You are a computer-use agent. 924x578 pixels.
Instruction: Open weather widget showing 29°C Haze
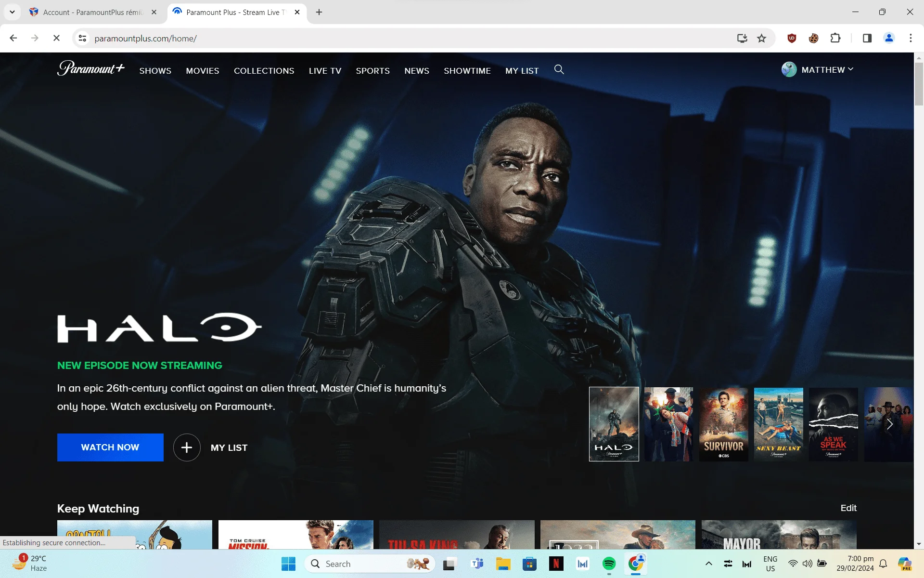[30, 564]
